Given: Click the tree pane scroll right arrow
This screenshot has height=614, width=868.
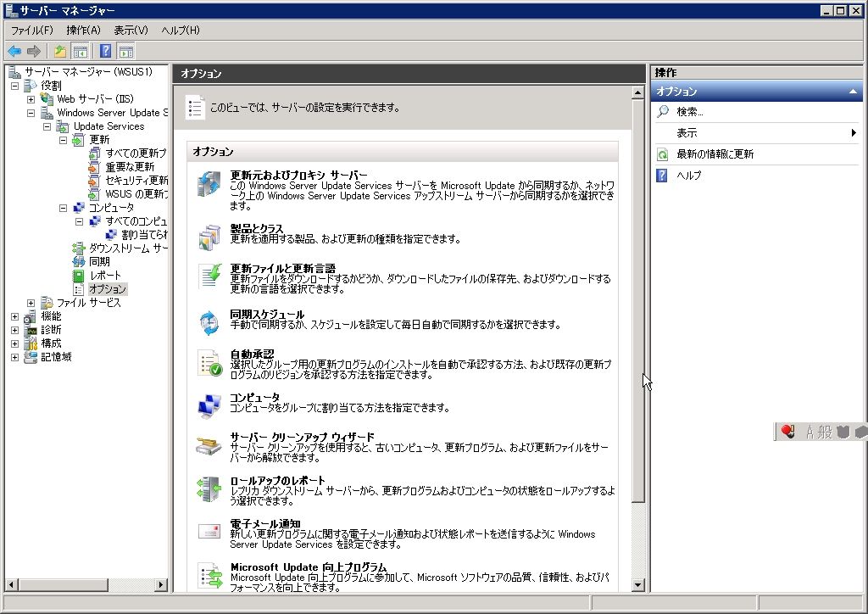Looking at the screenshot, I should (161, 584).
